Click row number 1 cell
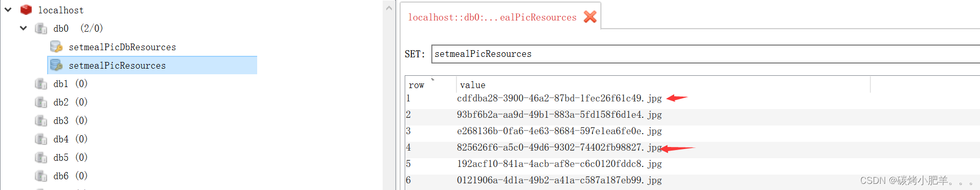This screenshot has width=980, height=190. click(408, 98)
